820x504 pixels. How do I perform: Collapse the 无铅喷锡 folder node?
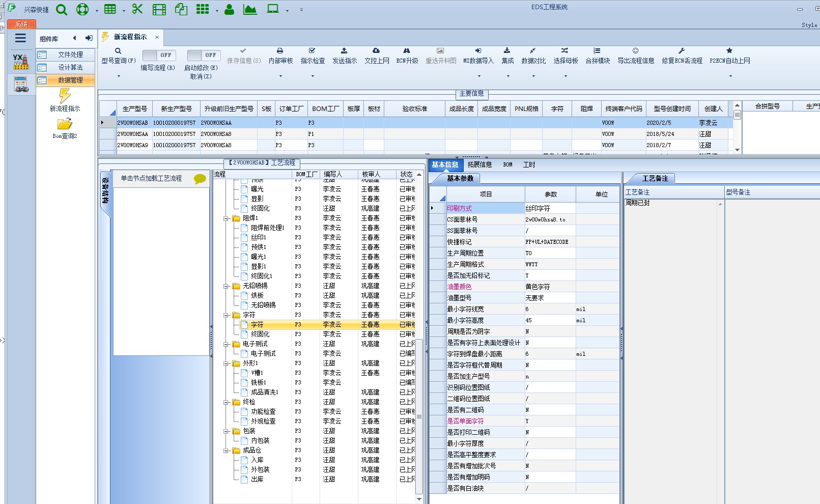tap(226, 286)
